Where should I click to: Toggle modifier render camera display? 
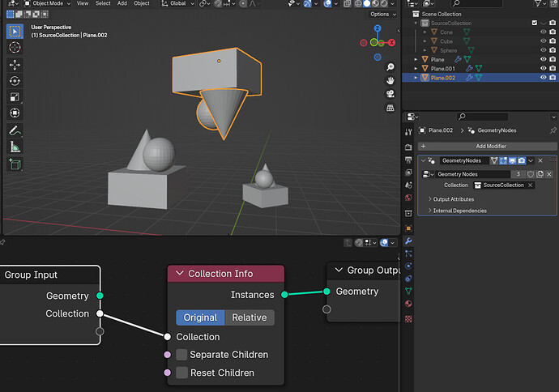pos(521,160)
